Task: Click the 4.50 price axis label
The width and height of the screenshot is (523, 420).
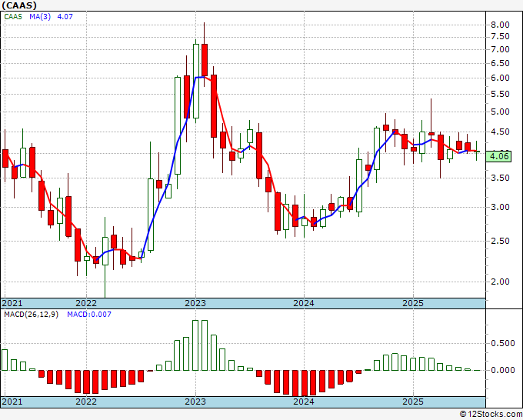Action: tap(500, 132)
